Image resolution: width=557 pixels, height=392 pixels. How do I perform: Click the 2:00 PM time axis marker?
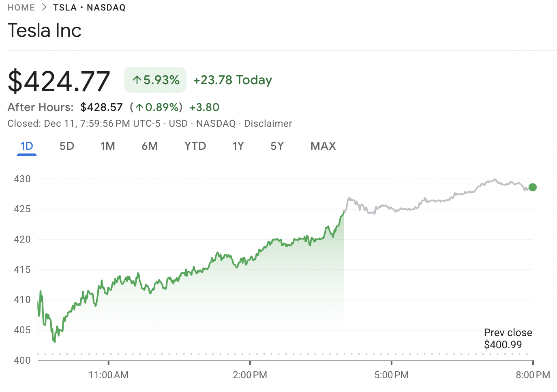[x=250, y=375]
